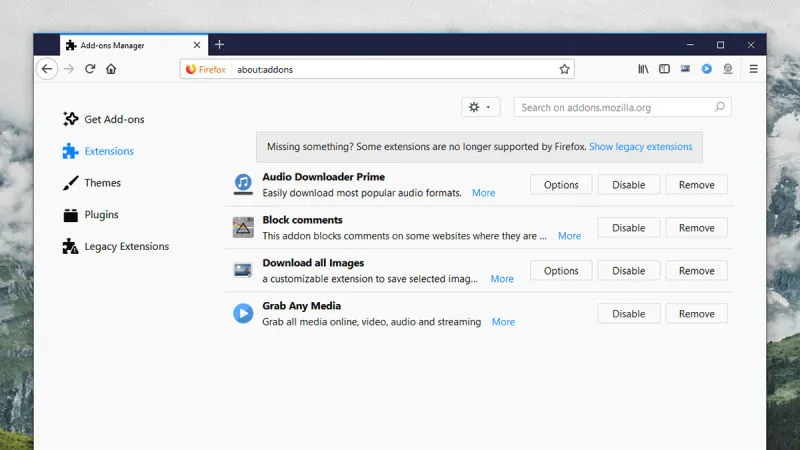Bookmark this page with star icon

(x=564, y=69)
